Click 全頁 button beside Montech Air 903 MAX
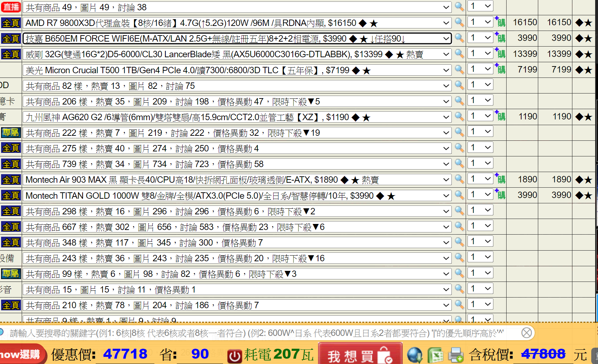The image size is (598, 364). 11,180
